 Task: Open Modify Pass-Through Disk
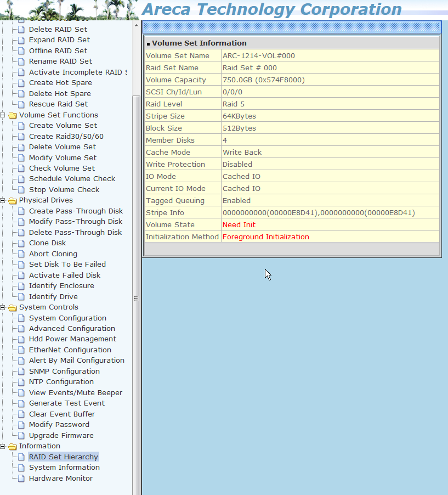(76, 222)
